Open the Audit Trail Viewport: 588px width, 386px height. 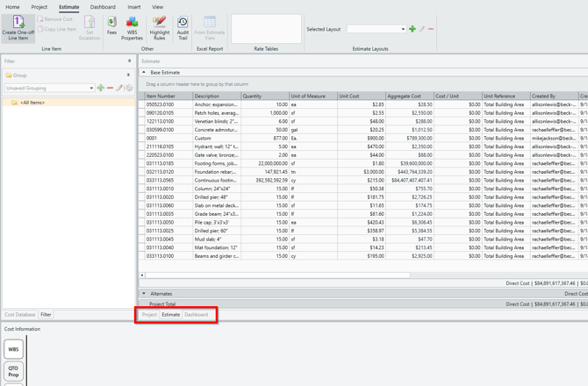click(183, 28)
